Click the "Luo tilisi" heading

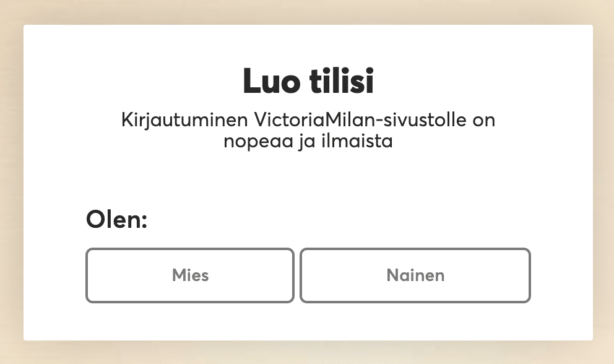click(x=308, y=82)
